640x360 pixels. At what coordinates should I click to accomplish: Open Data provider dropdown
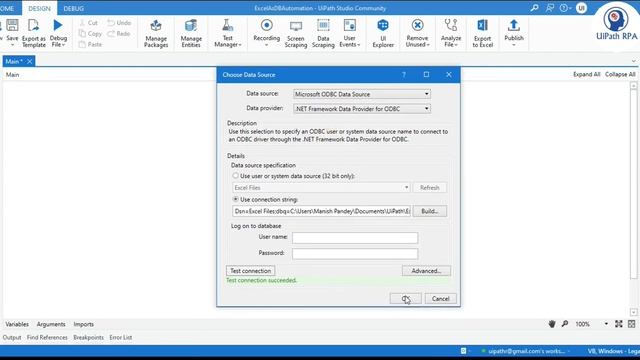point(362,109)
